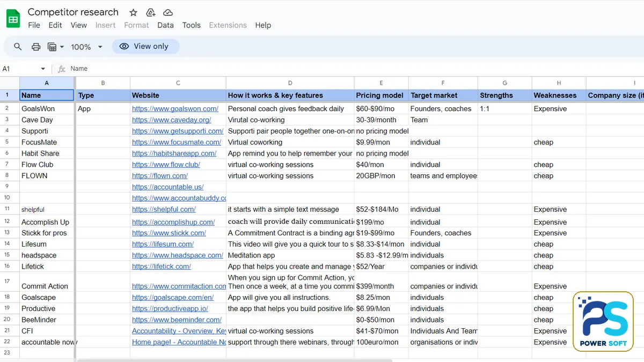Image resolution: width=644 pixels, height=362 pixels.
Task: Open the View menu
Action: 78,25
